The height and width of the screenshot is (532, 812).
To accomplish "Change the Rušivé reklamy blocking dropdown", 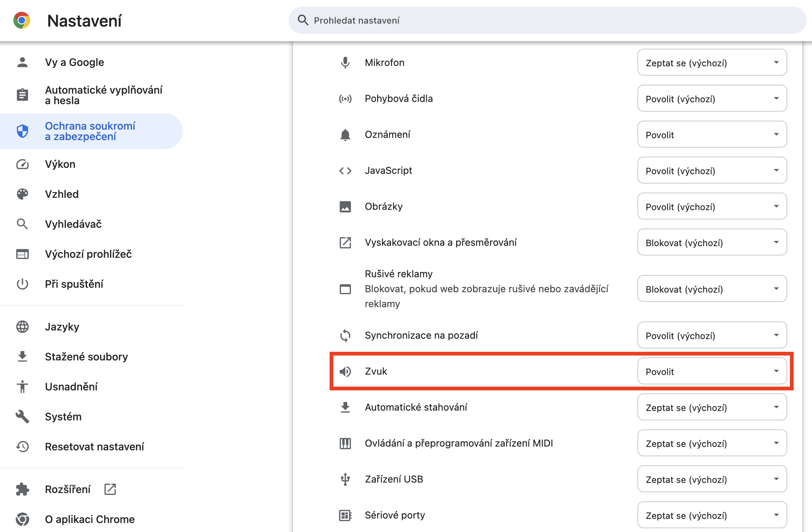I will click(712, 289).
